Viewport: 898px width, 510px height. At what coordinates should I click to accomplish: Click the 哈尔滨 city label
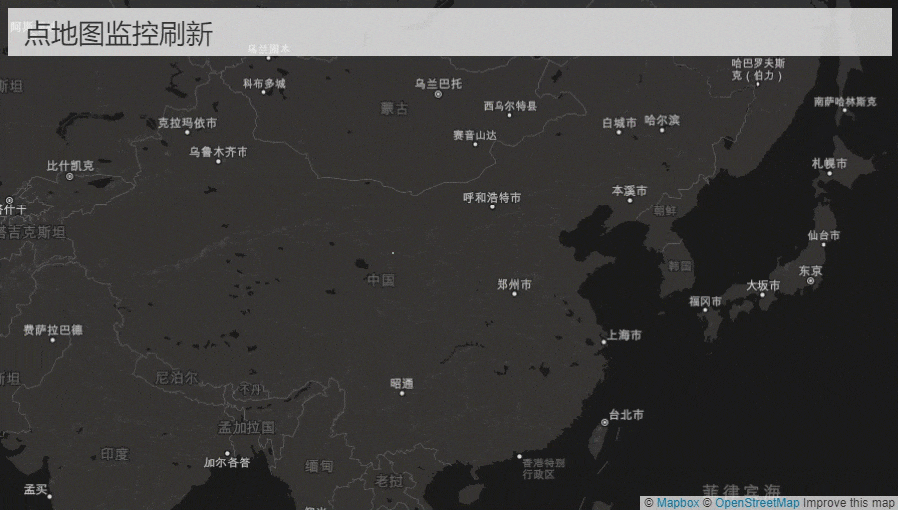pyautogui.click(x=662, y=120)
